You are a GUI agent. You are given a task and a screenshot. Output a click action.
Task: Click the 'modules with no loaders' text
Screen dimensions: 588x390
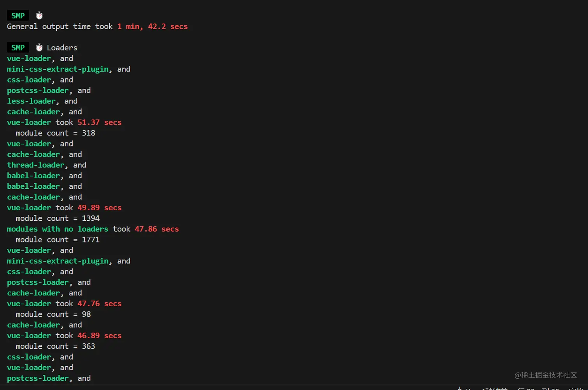tap(58, 229)
